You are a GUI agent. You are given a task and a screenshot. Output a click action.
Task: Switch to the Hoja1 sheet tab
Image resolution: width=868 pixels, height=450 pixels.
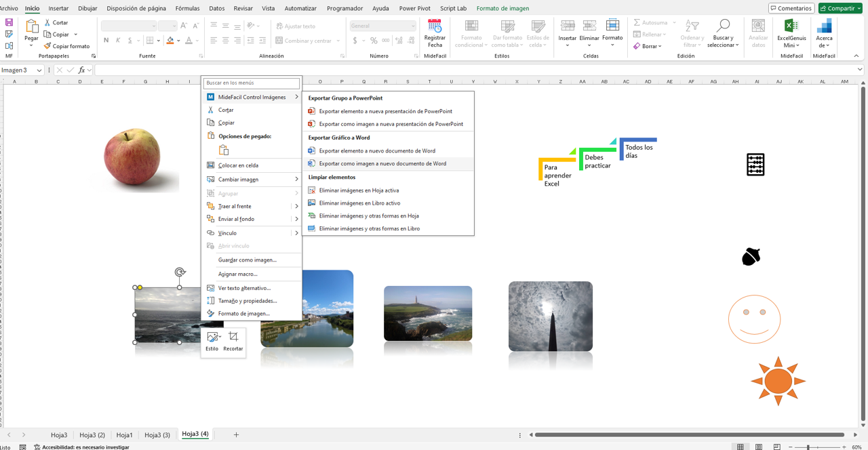click(x=124, y=435)
